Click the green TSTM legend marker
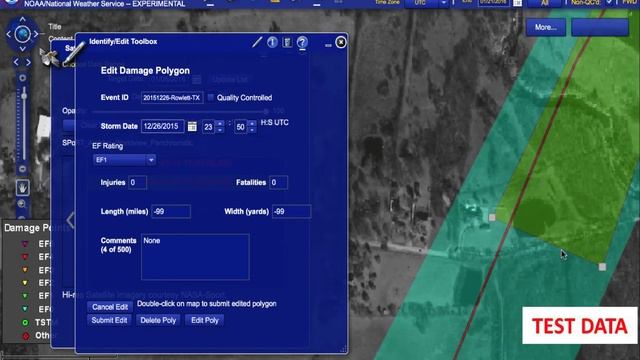640x360 pixels. [25, 322]
